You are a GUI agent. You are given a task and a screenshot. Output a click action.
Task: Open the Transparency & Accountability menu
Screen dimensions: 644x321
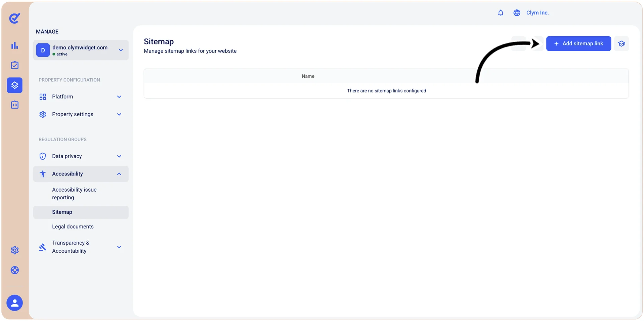(81, 247)
